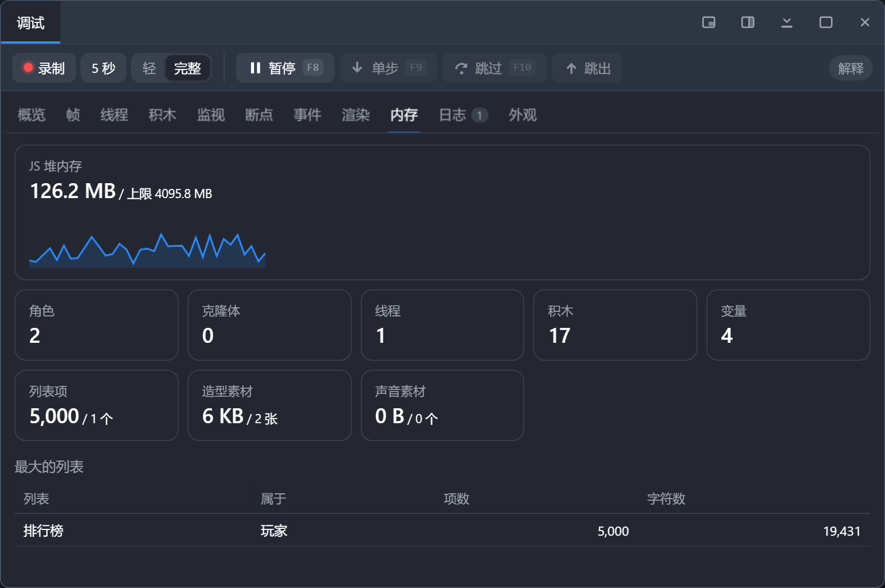
Task: Select the 排行榜 list name cell
Action: click(x=44, y=531)
